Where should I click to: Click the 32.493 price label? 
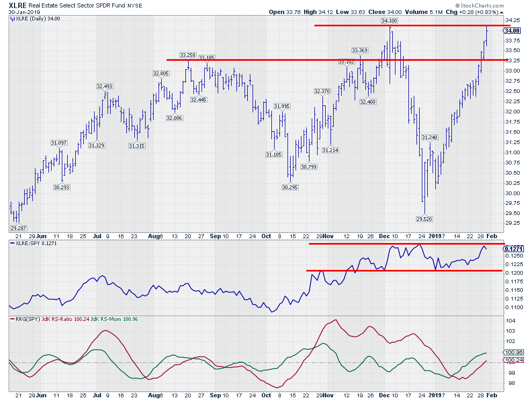pyautogui.click(x=104, y=86)
